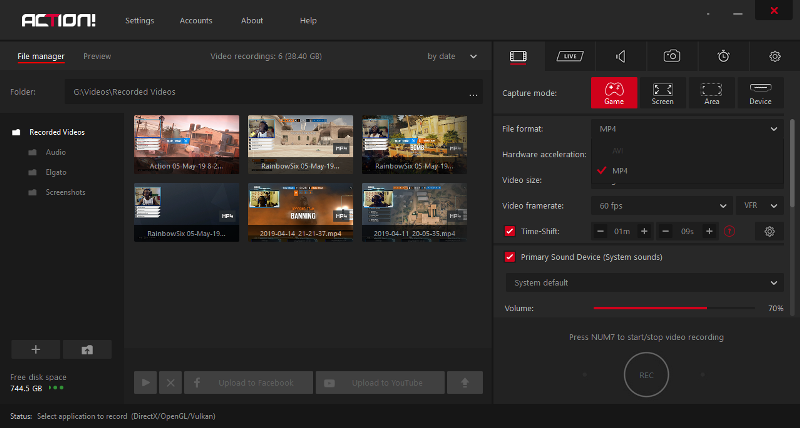
Task: Start recording with REC button
Action: [646, 375]
